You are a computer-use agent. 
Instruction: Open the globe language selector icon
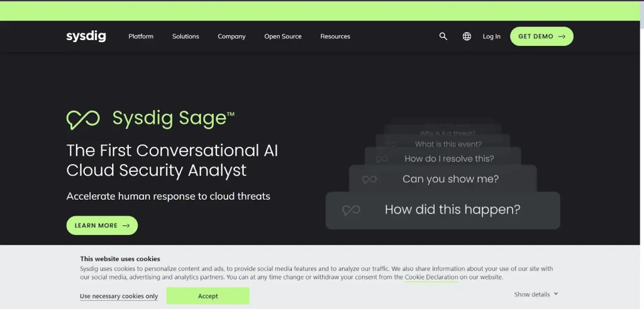467,36
